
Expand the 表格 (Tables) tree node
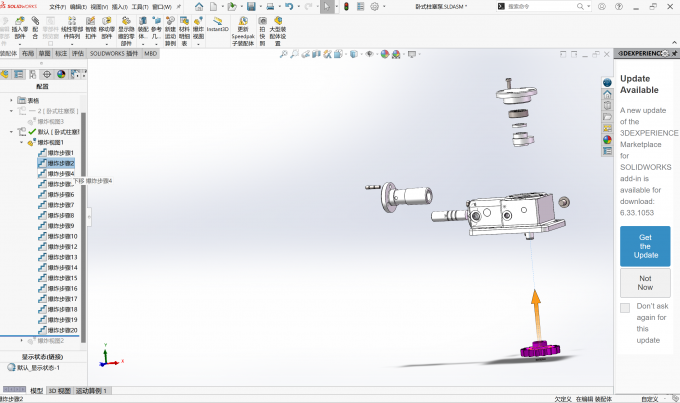[11, 100]
